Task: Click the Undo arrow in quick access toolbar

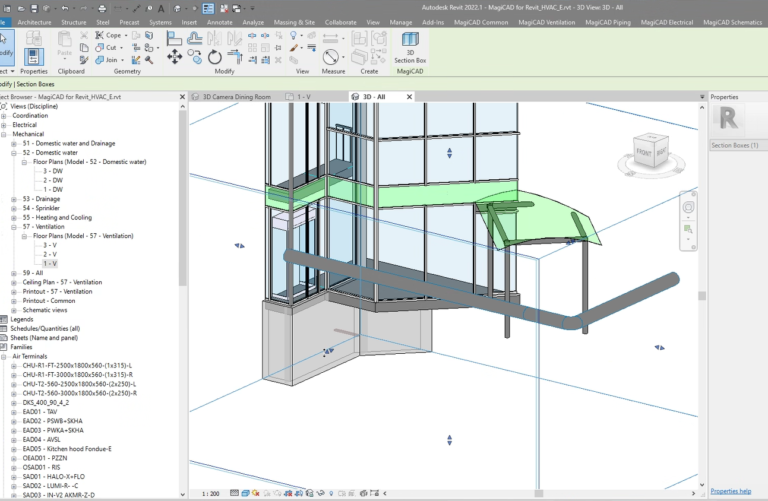Action: pyautogui.click(x=64, y=8)
